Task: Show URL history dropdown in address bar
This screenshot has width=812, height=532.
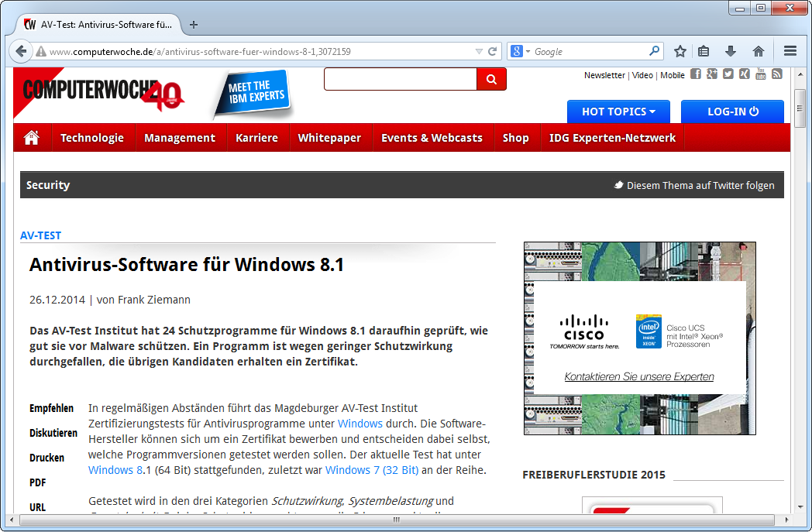Action: point(479,51)
